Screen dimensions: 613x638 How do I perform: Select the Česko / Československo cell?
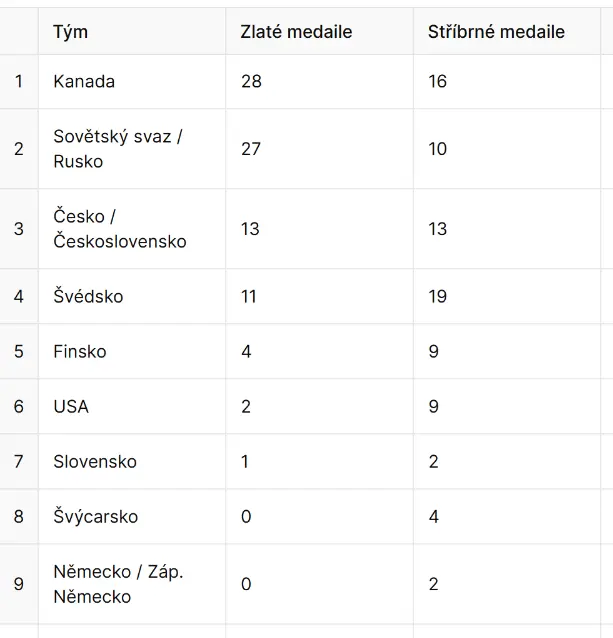(x=132, y=229)
